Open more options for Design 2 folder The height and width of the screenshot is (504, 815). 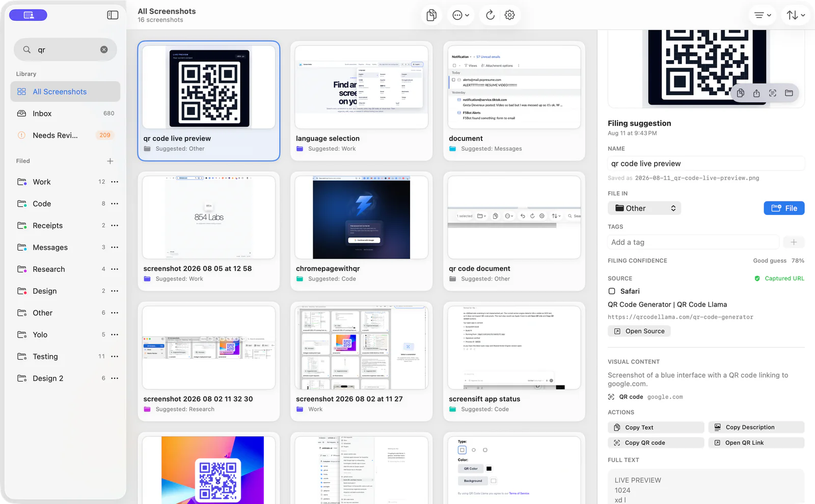tap(115, 378)
